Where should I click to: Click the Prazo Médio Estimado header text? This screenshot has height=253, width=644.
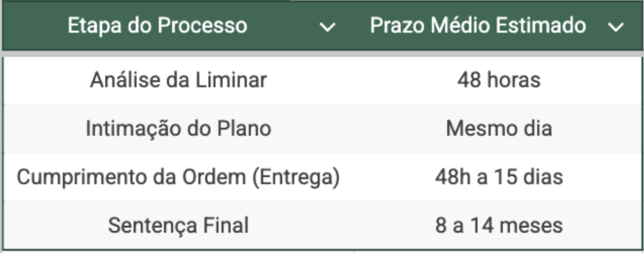(x=478, y=26)
